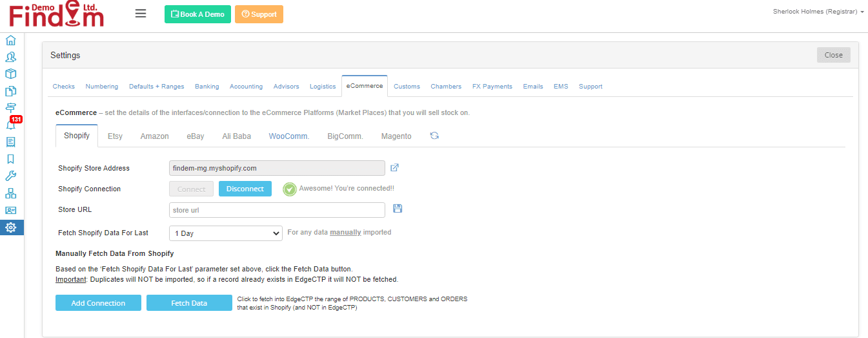Select the Shopify platform tab
The width and height of the screenshot is (868, 338).
pyautogui.click(x=77, y=136)
